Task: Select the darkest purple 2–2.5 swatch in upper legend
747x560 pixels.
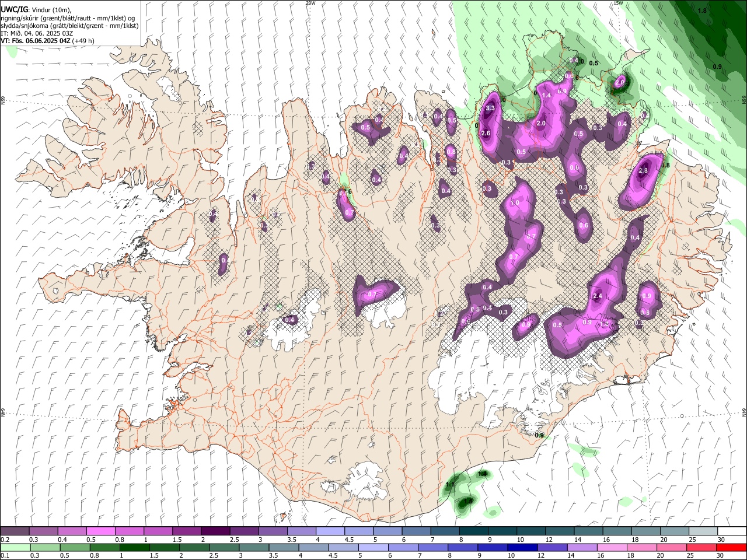Action: pyautogui.click(x=215, y=531)
